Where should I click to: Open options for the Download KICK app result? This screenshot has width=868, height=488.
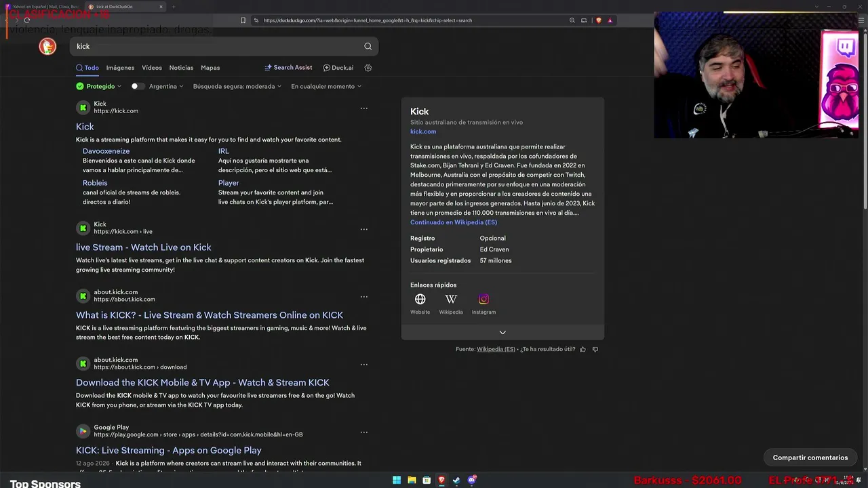pos(364,364)
